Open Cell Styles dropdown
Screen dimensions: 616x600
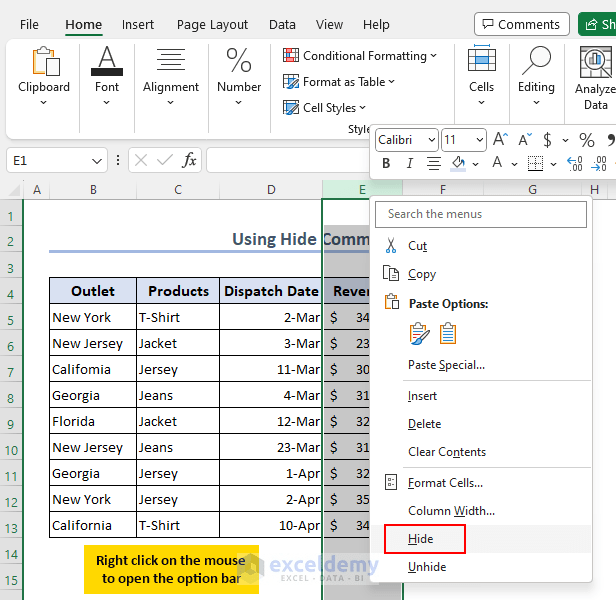point(324,108)
